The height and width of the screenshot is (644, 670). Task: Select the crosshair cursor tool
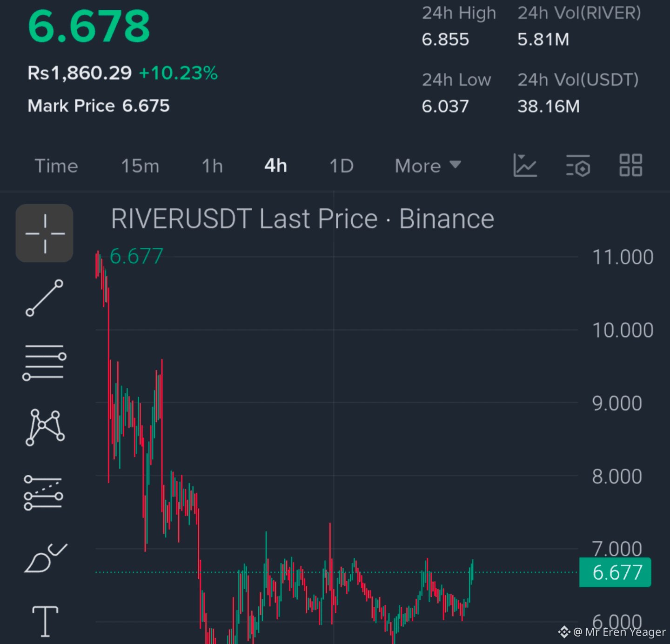(x=45, y=233)
